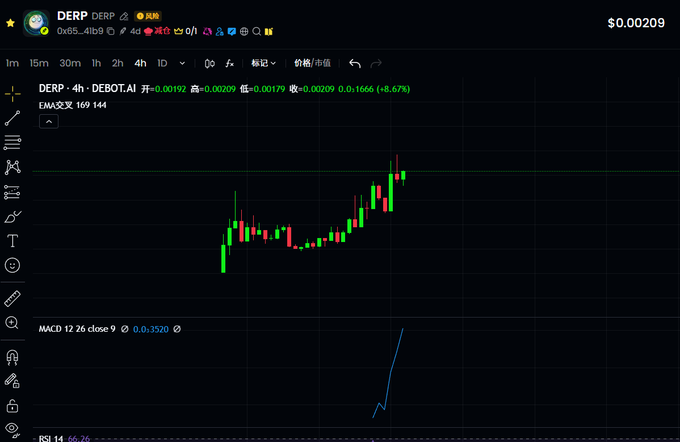Switch chart to 30m timeframe
Image resolution: width=680 pixels, height=442 pixels.
(70, 63)
